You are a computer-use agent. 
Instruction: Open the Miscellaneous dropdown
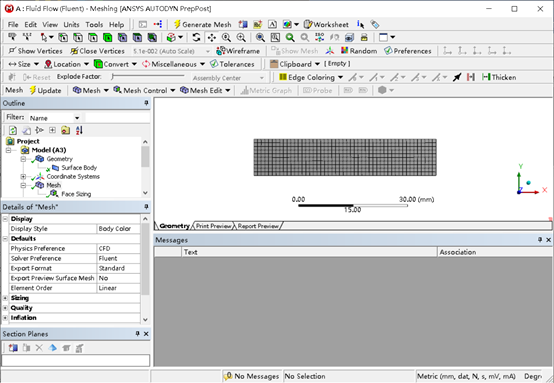[x=202, y=64]
